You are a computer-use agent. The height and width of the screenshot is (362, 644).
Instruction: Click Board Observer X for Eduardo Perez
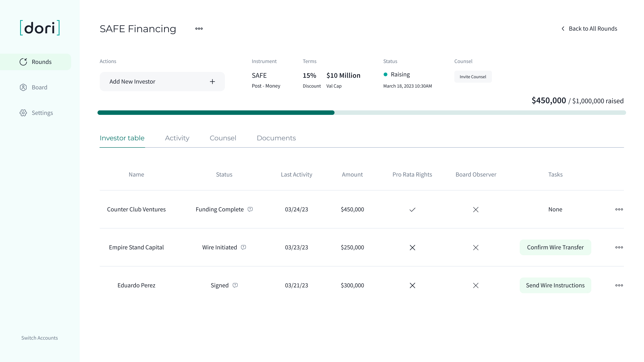click(476, 286)
